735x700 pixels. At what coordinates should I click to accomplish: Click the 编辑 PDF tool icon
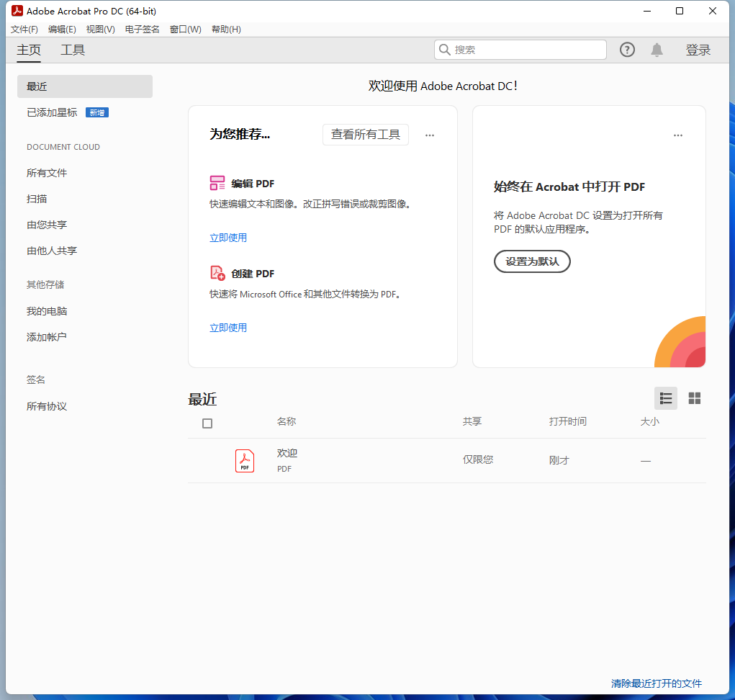coord(217,183)
